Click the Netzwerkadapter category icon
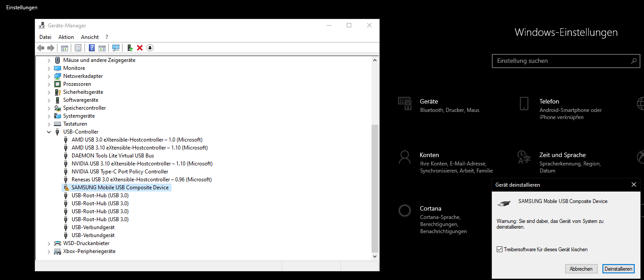Image resolution: width=644 pixels, height=280 pixels. (57, 76)
